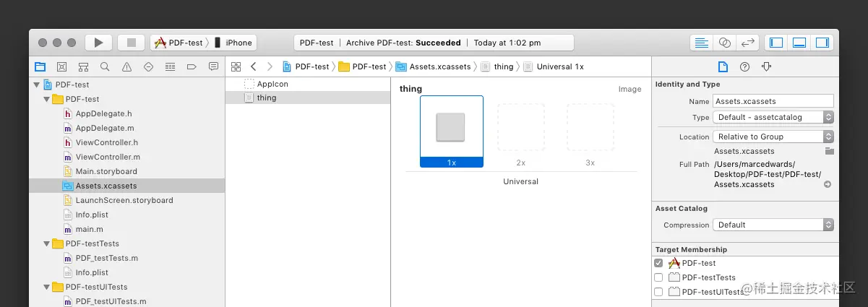
Task: Open the Symbol navigator
Action: pos(84,66)
